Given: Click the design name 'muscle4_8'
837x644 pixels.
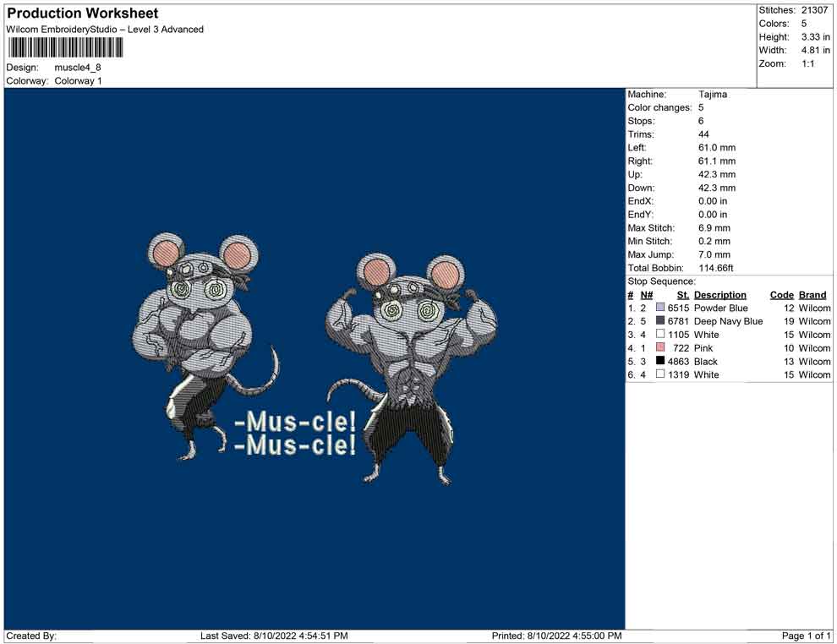Looking at the screenshot, I should click(x=78, y=68).
